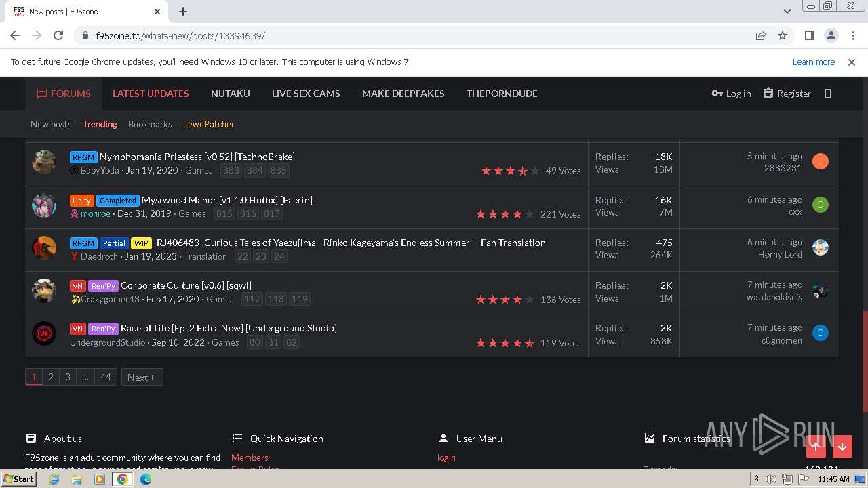Open a new browser tab
Image resolution: width=868 pixels, height=488 pixels.
tap(183, 12)
